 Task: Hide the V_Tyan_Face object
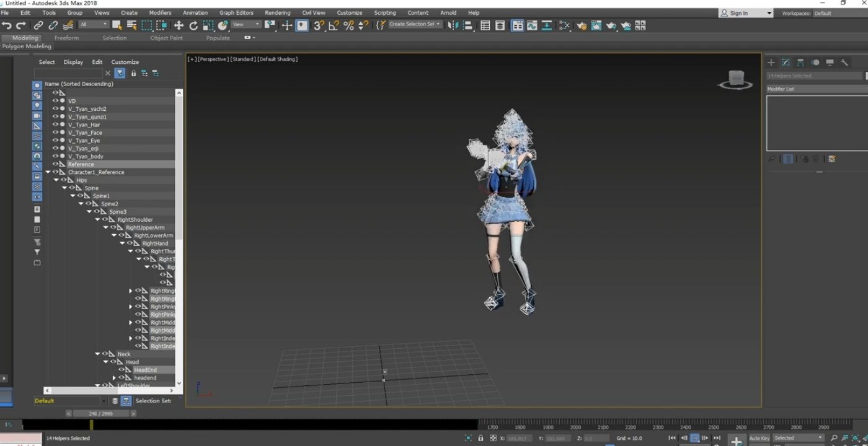pos(55,133)
